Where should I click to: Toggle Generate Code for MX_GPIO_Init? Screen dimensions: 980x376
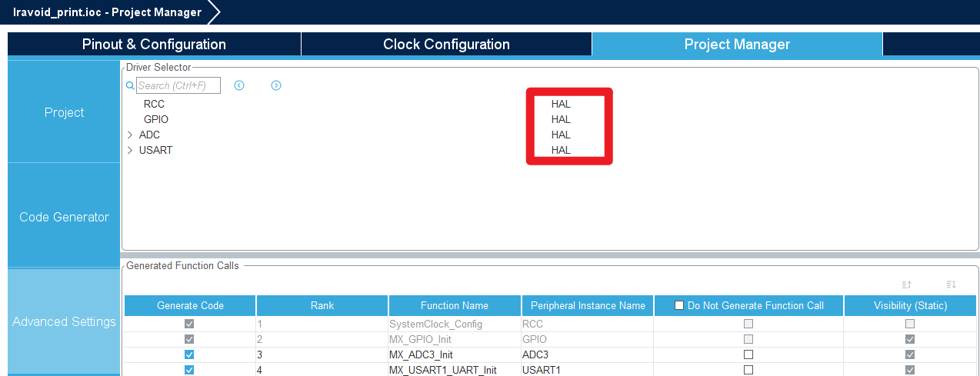coord(189,339)
